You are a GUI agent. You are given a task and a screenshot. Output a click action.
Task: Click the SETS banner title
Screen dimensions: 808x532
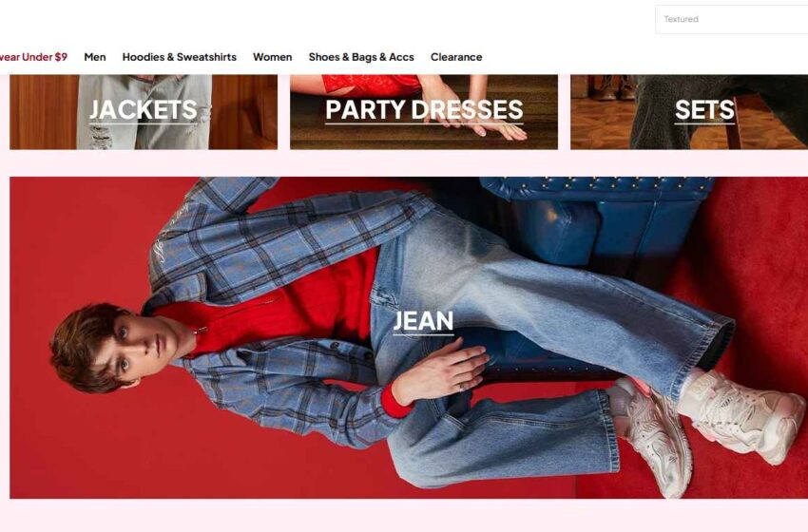pyautogui.click(x=704, y=109)
